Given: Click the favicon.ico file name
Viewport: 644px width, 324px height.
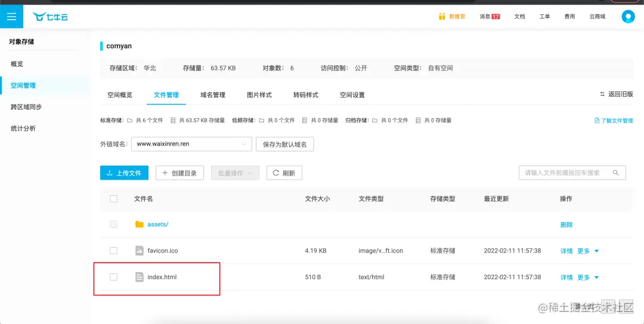Looking at the screenshot, I should click(163, 251).
